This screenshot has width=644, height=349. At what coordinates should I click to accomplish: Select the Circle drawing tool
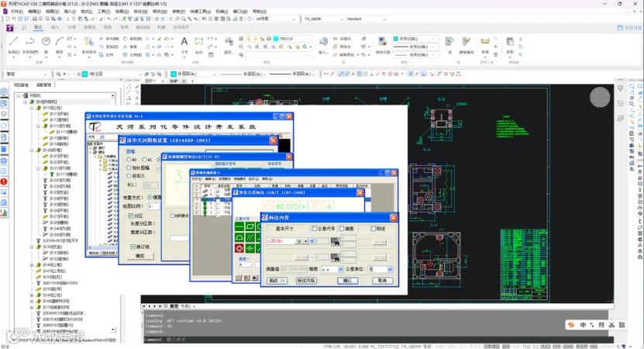coord(46,41)
